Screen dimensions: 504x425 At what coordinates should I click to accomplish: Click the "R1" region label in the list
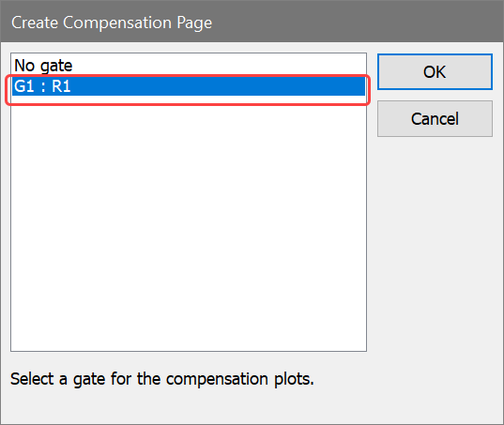tap(61, 86)
